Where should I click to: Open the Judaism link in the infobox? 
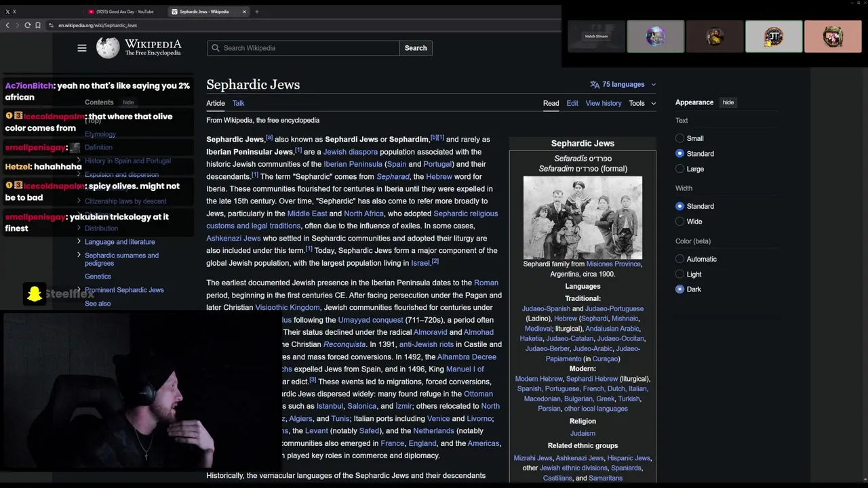[x=583, y=434]
